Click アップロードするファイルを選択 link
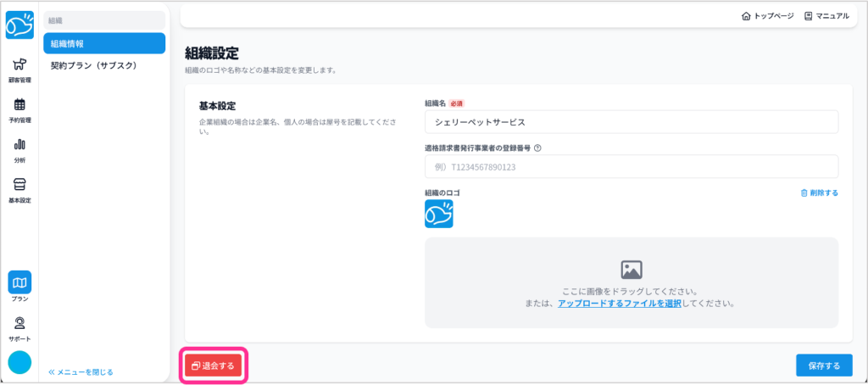The height and width of the screenshot is (385, 868). point(620,303)
